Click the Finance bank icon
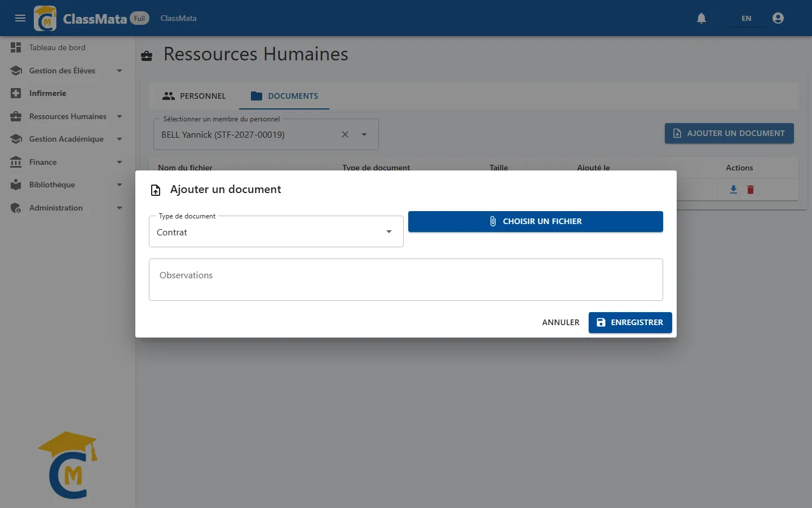The width and height of the screenshot is (812, 508). pos(16,162)
